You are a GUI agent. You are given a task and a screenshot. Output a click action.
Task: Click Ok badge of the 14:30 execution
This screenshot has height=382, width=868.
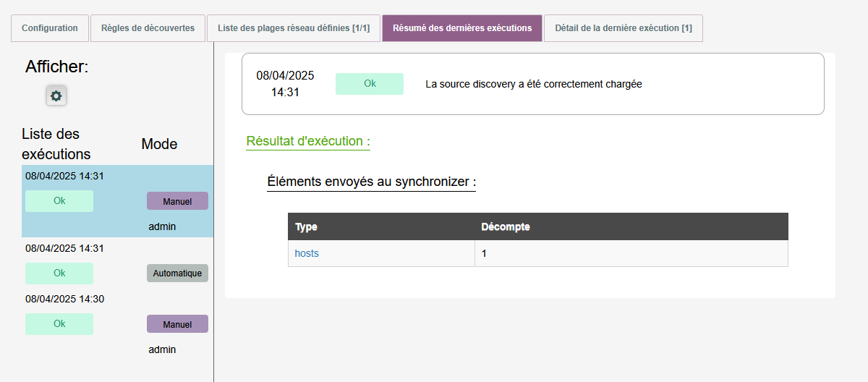coord(59,324)
